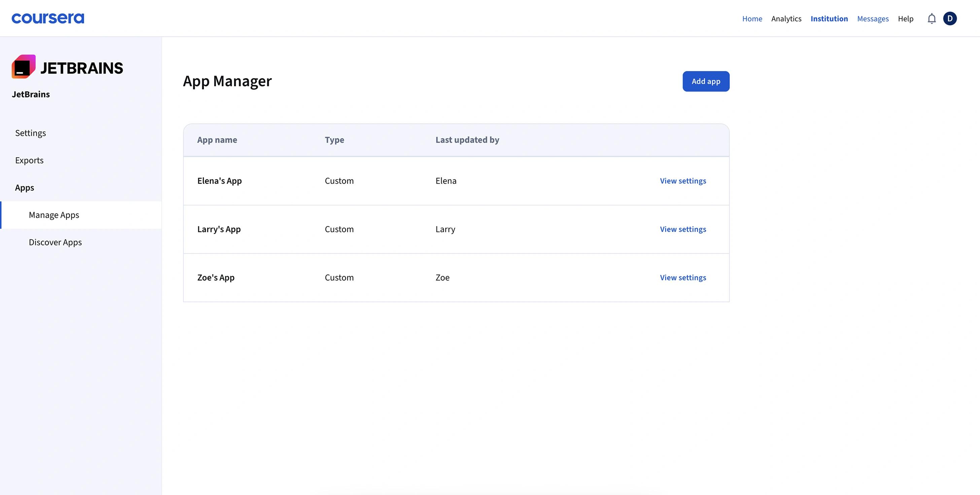
Task: Open Exports in the sidebar
Action: point(29,160)
